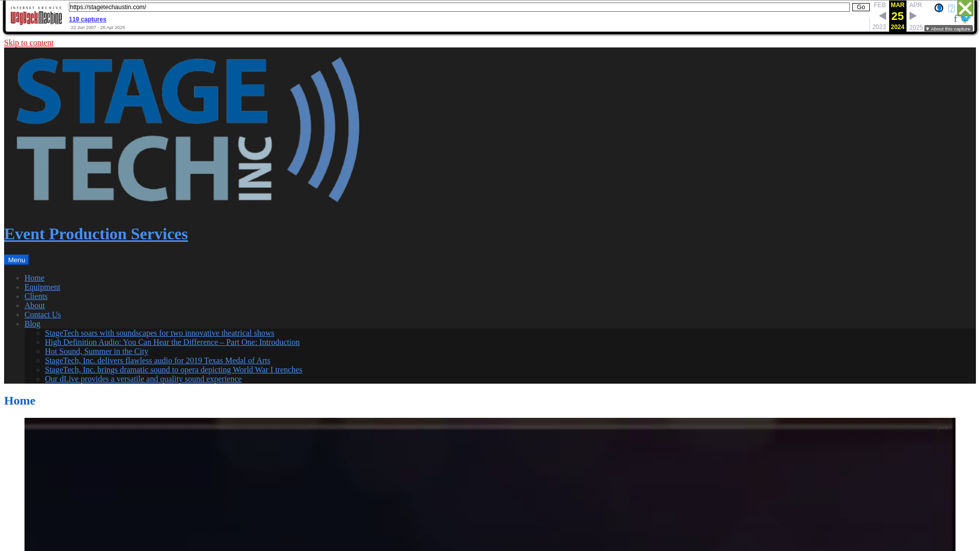Open the dLive versatile sound experience post
This screenshot has height=551, width=980.
[143, 379]
